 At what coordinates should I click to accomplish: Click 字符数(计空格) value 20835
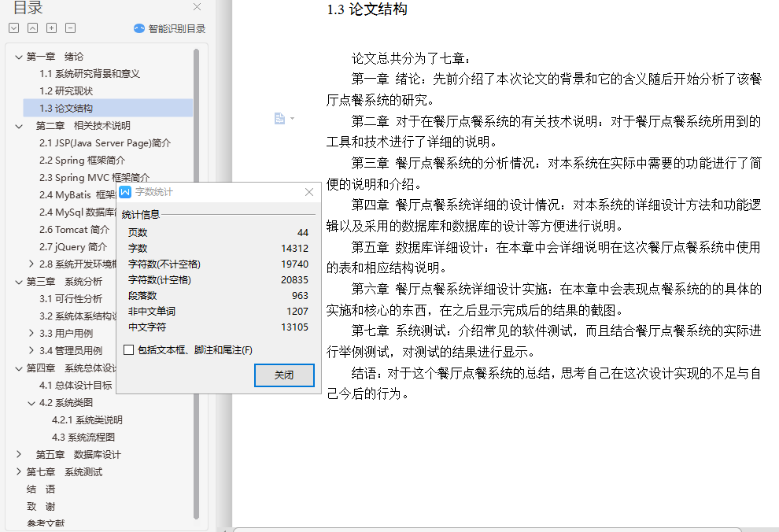[294, 280]
